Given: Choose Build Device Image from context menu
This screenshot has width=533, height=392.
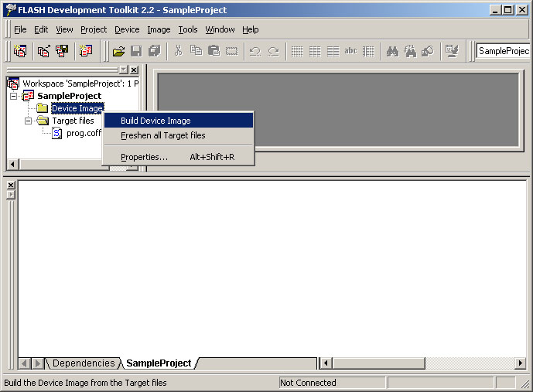Looking at the screenshot, I should [179, 121].
